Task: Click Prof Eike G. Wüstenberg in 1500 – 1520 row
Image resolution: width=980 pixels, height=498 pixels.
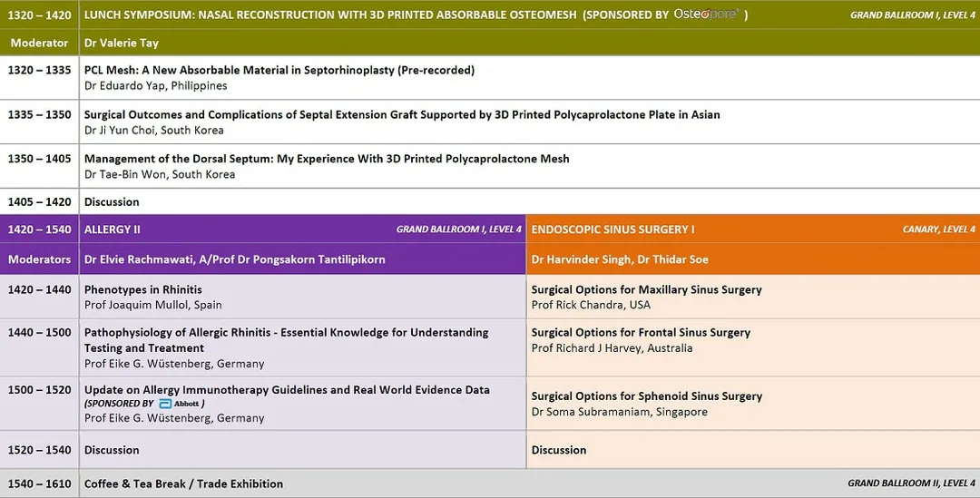Action: pyautogui.click(x=174, y=418)
